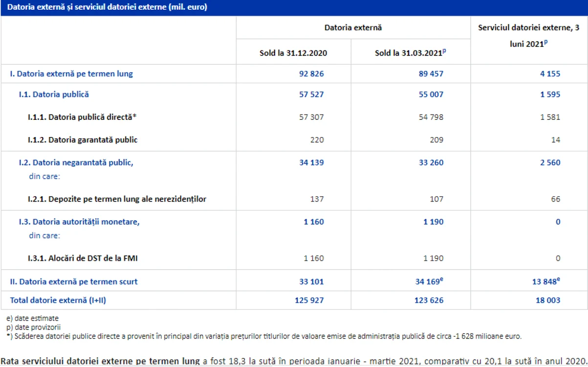Image resolution: width=588 pixels, height=367 pixels.
Task: Click the value 1 581
Action: click(x=550, y=117)
